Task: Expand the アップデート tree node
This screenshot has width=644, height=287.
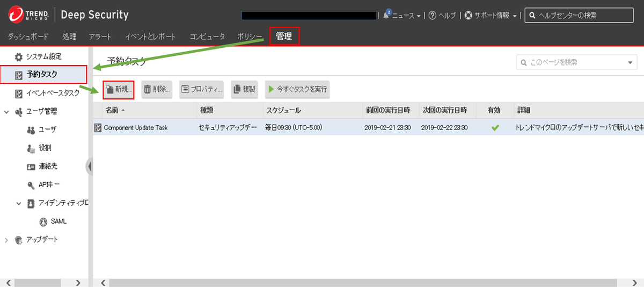Action: (x=6, y=240)
